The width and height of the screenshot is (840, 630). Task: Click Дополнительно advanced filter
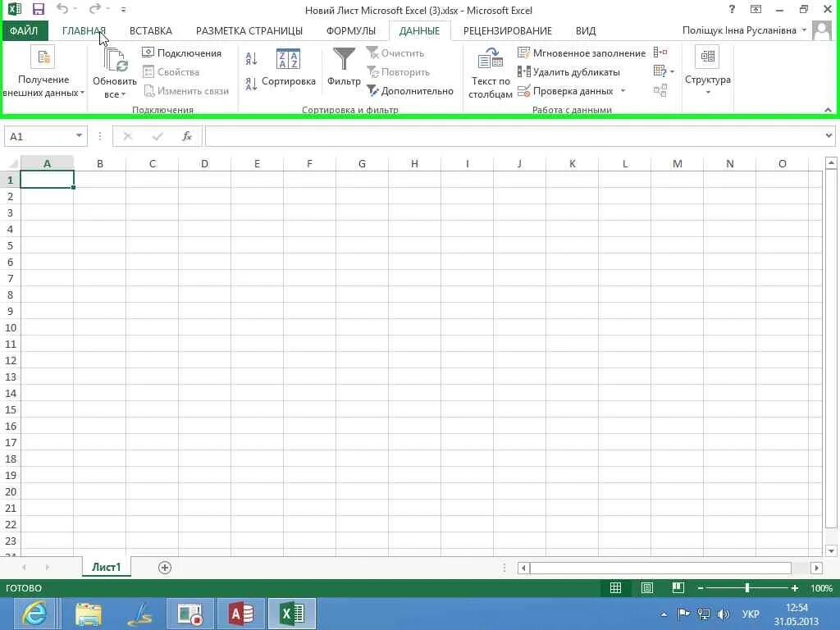click(410, 91)
